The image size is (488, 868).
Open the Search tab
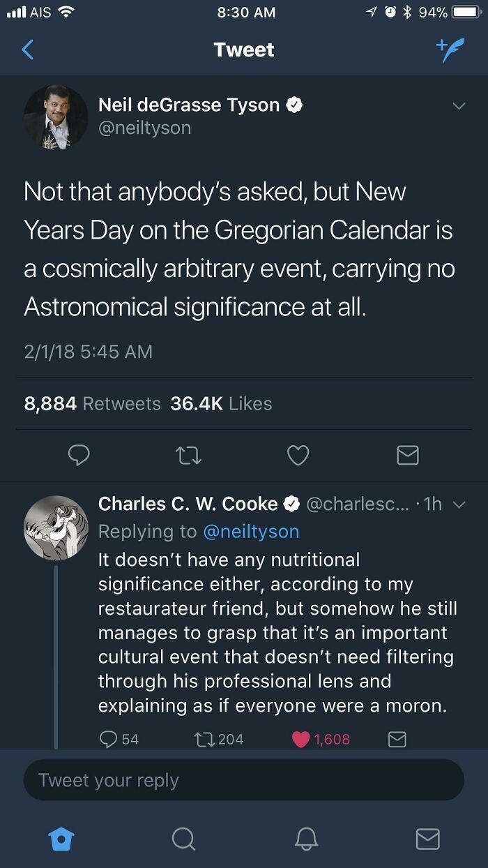pyautogui.click(x=183, y=839)
